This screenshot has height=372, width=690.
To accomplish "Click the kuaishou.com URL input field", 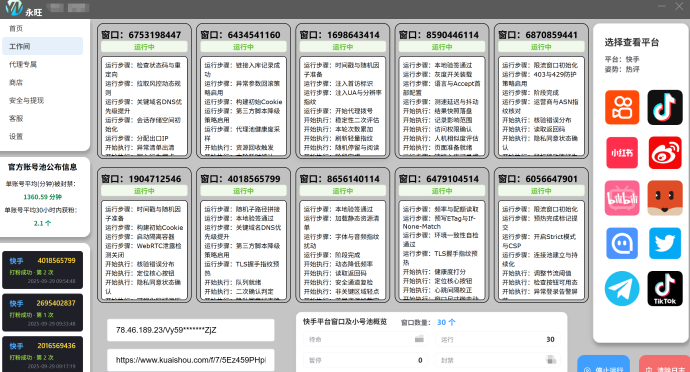I will [x=191, y=360].
